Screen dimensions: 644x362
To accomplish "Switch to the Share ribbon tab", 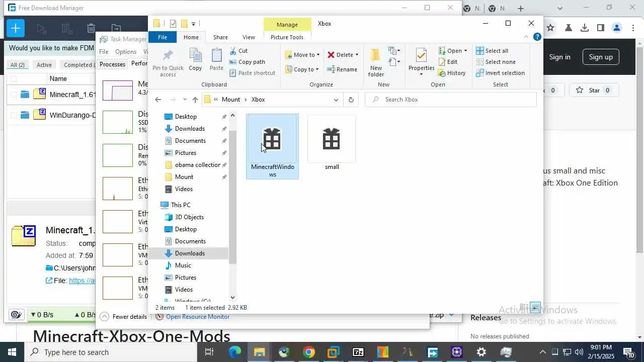I will 220,37.
